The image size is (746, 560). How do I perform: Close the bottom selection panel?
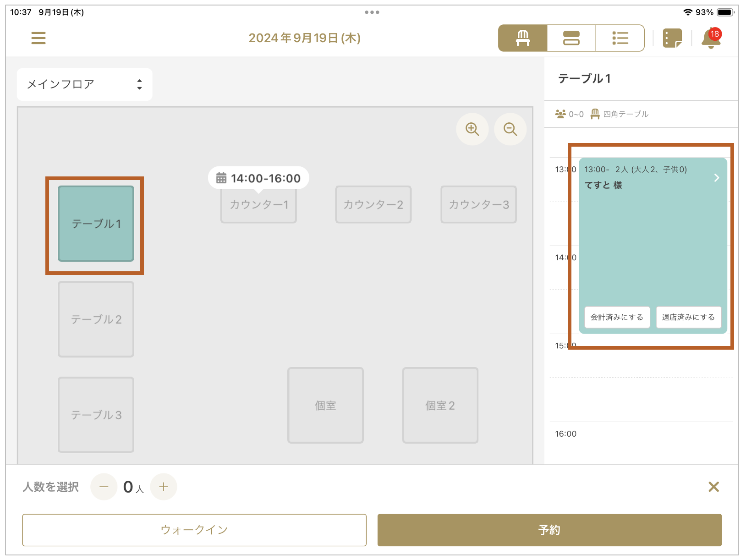click(x=713, y=487)
